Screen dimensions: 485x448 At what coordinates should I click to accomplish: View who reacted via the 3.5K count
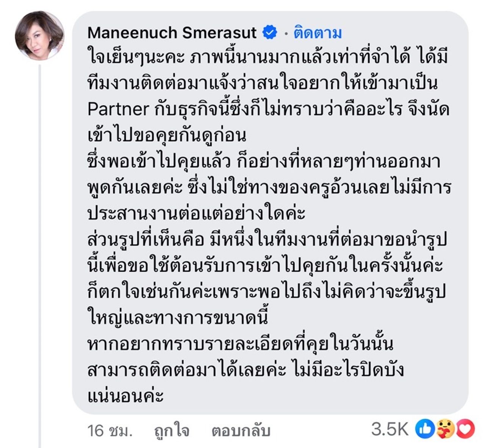click(x=390, y=429)
